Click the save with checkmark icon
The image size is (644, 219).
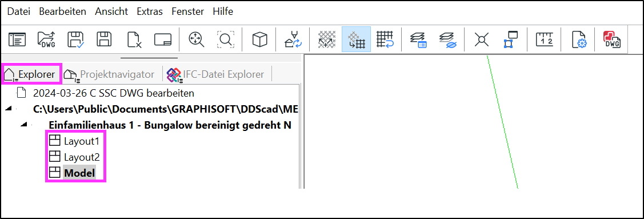[x=75, y=39]
